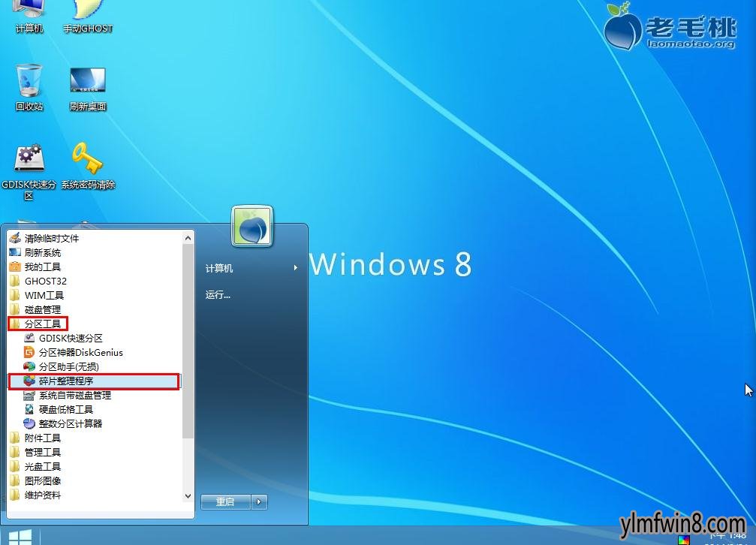Open 计算机 in start menu right pane

click(x=251, y=268)
